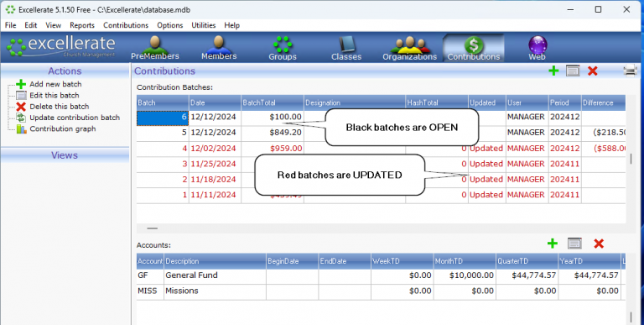Click the printer icon in Contributions header
This screenshot has height=325, width=644.
point(631,71)
